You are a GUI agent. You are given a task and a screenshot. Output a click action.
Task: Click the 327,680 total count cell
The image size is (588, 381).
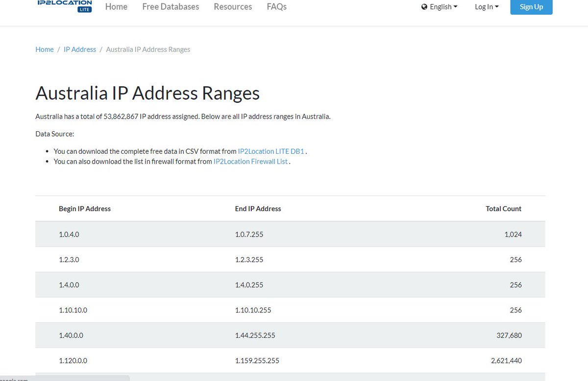509,335
